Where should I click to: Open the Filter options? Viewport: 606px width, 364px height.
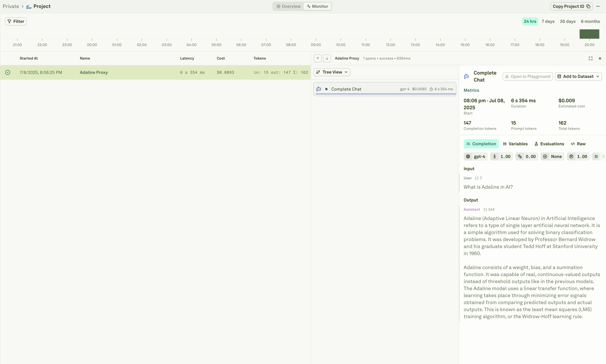16,21
